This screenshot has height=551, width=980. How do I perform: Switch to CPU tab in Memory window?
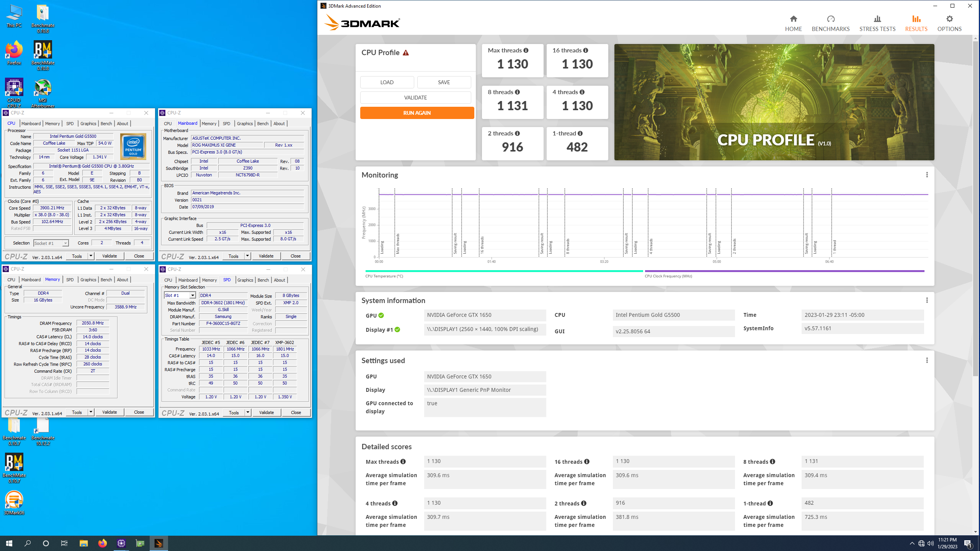[x=11, y=280]
